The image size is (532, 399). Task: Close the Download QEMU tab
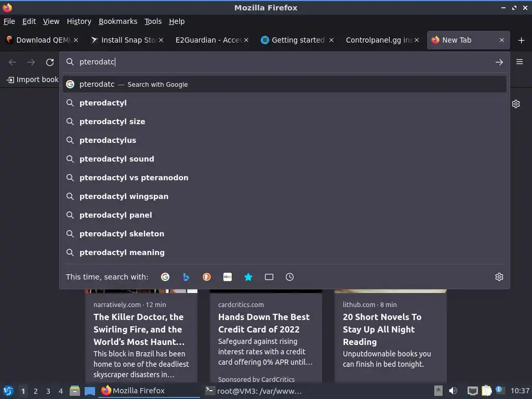point(76,40)
